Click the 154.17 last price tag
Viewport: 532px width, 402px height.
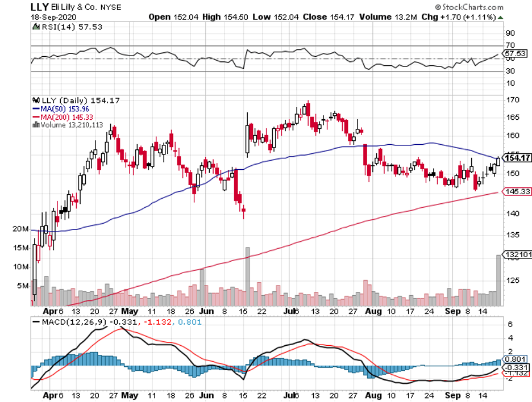coord(517,157)
